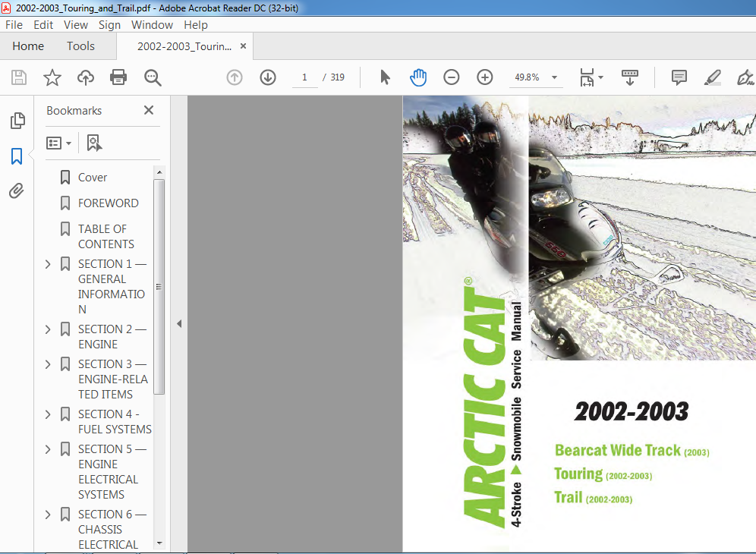Go to next page arrow
This screenshot has width=756, height=554.
coord(268,77)
